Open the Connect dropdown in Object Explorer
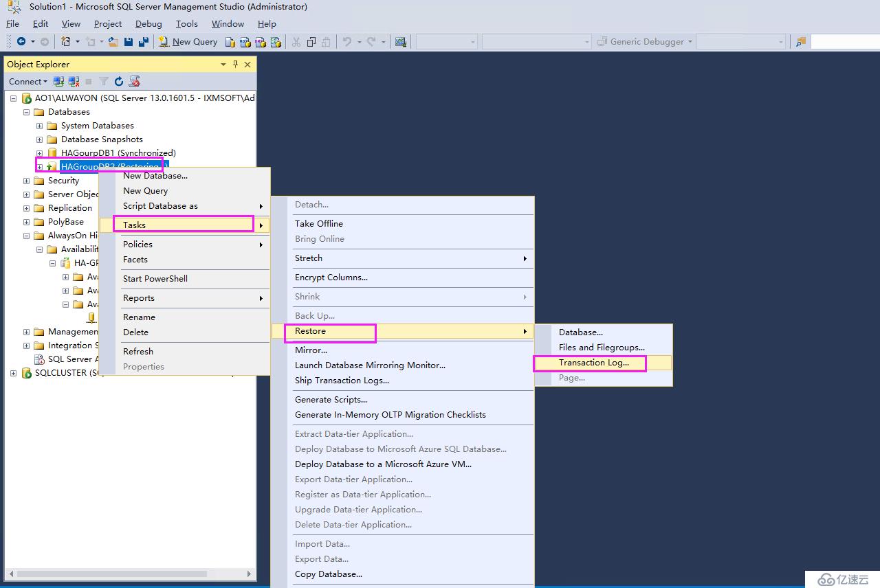This screenshot has width=880, height=588. (x=28, y=81)
